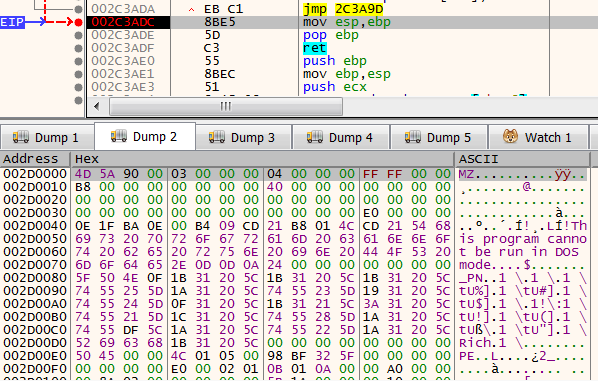The image size is (598, 381).
Task: Click the Dump 3 memory icon
Action: [217, 137]
